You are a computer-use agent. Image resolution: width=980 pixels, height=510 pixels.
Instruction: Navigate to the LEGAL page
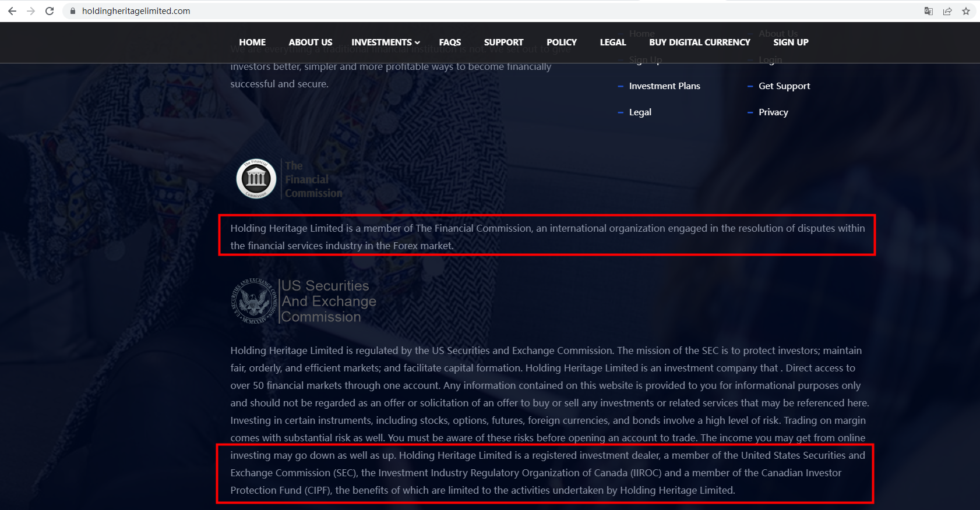(x=613, y=42)
